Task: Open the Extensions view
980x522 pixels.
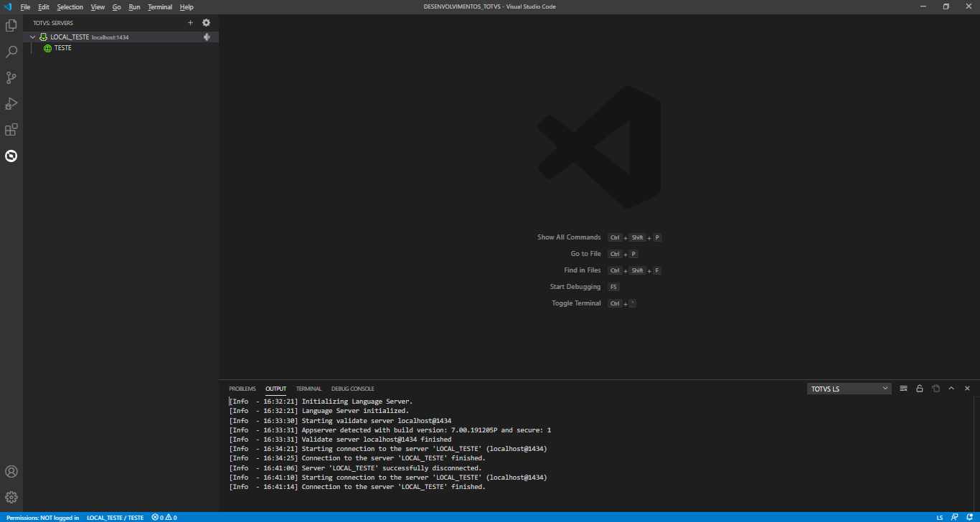Action: tap(11, 129)
